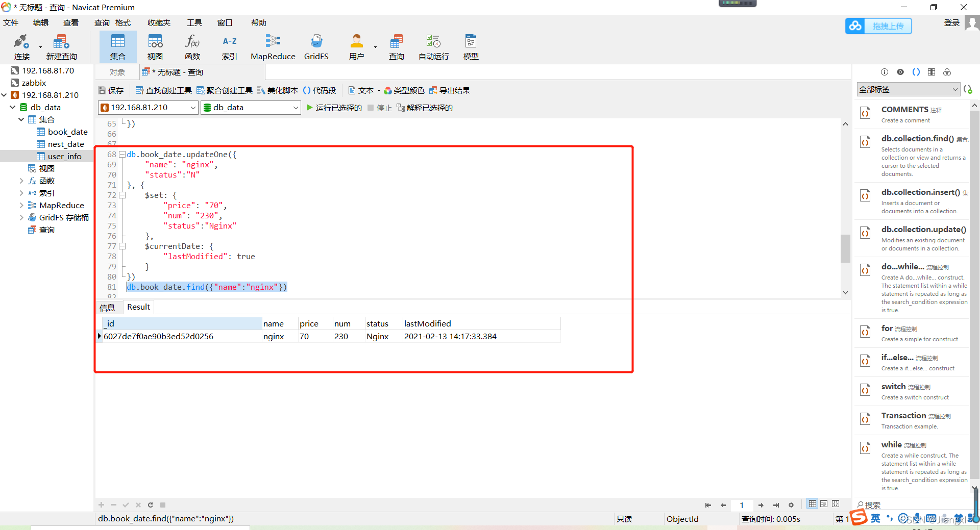Collapse code fold at line 68
Image resolution: width=980 pixels, height=530 pixels.
(x=122, y=154)
